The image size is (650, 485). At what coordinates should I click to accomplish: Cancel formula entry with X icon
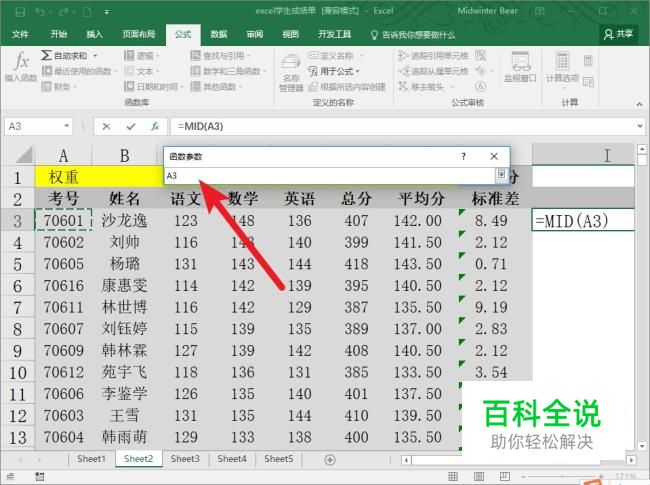[x=106, y=126]
